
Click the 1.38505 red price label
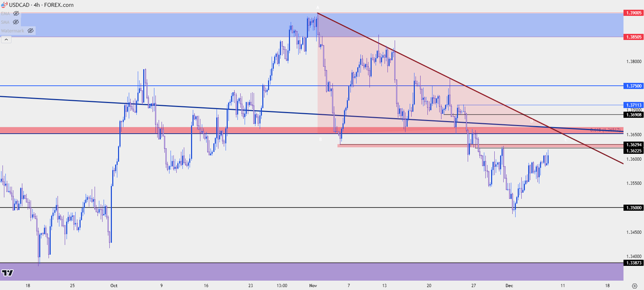point(634,37)
